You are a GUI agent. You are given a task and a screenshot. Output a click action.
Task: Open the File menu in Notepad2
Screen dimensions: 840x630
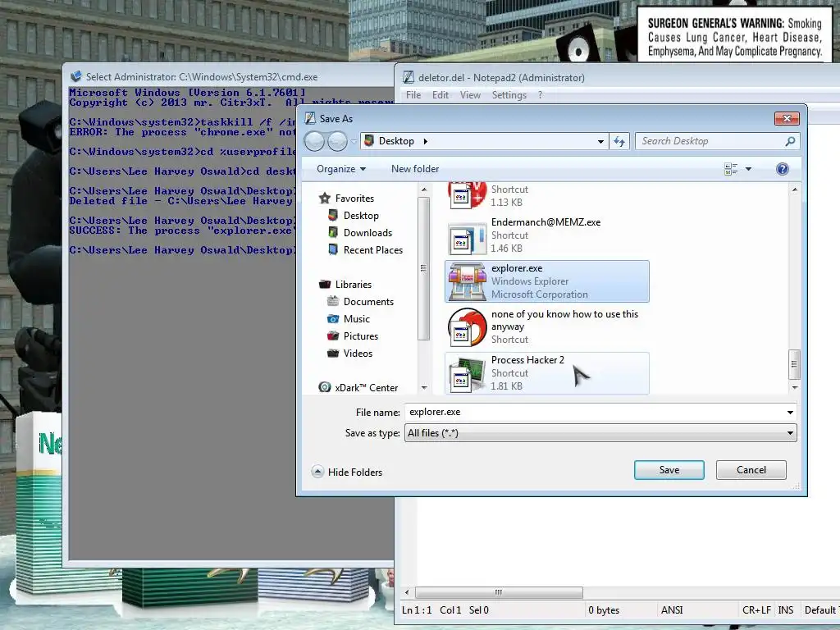point(413,95)
